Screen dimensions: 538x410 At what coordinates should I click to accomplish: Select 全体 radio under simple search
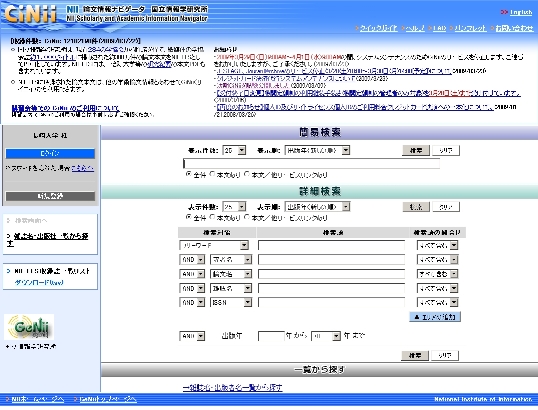coord(188,174)
